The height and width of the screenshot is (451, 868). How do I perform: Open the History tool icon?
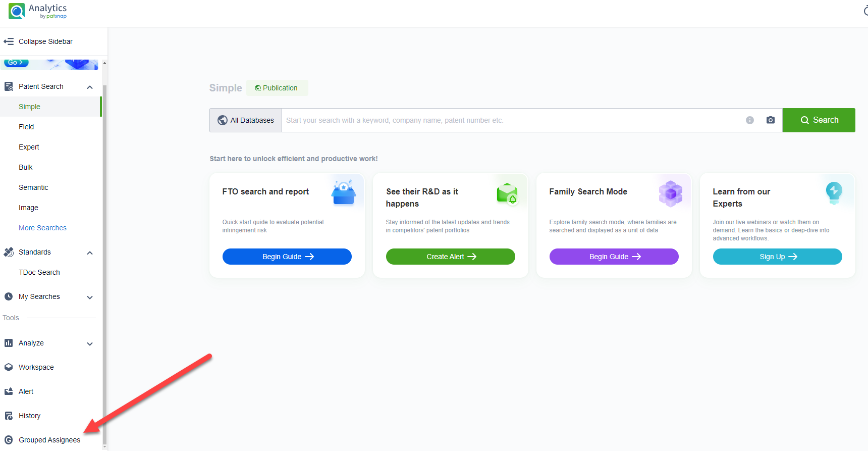[x=9, y=416]
